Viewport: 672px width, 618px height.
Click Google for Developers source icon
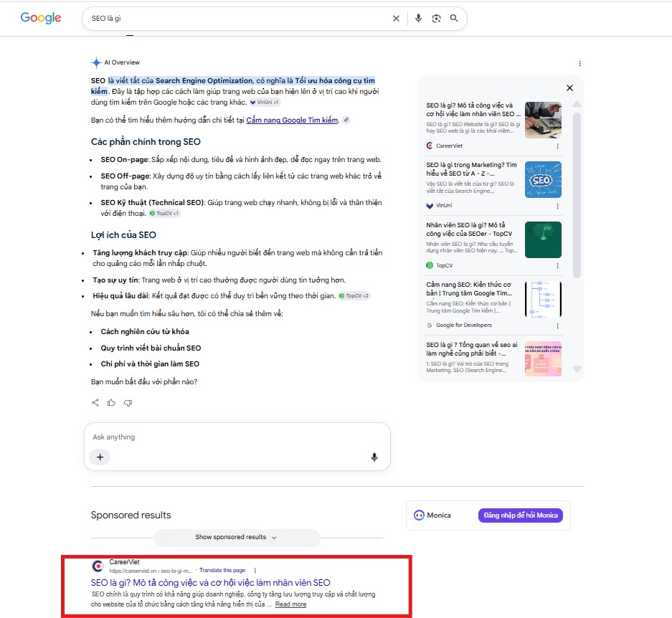(x=430, y=325)
